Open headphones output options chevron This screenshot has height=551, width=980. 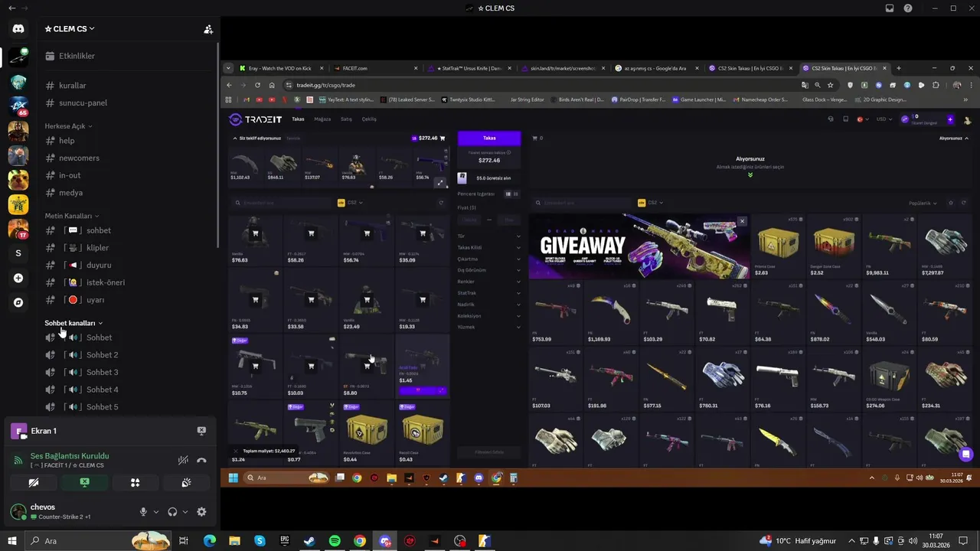[185, 512]
